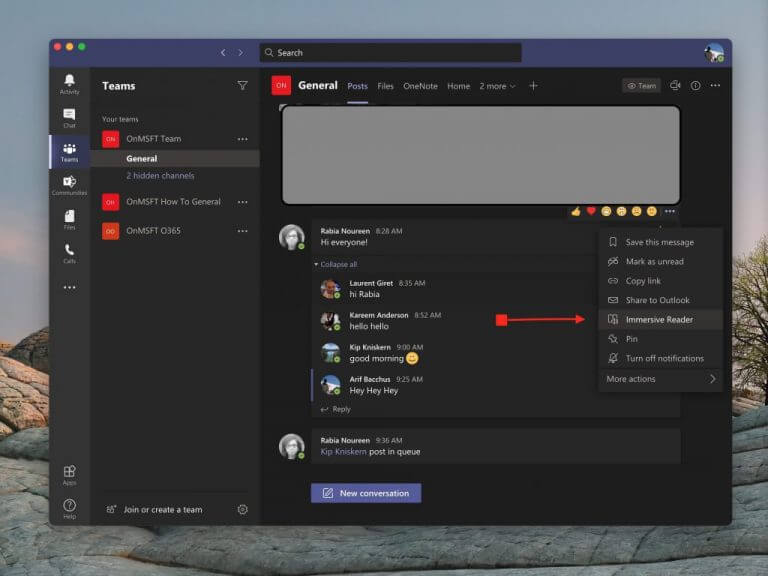
Task: Open the Help icon
Action: tap(70, 509)
